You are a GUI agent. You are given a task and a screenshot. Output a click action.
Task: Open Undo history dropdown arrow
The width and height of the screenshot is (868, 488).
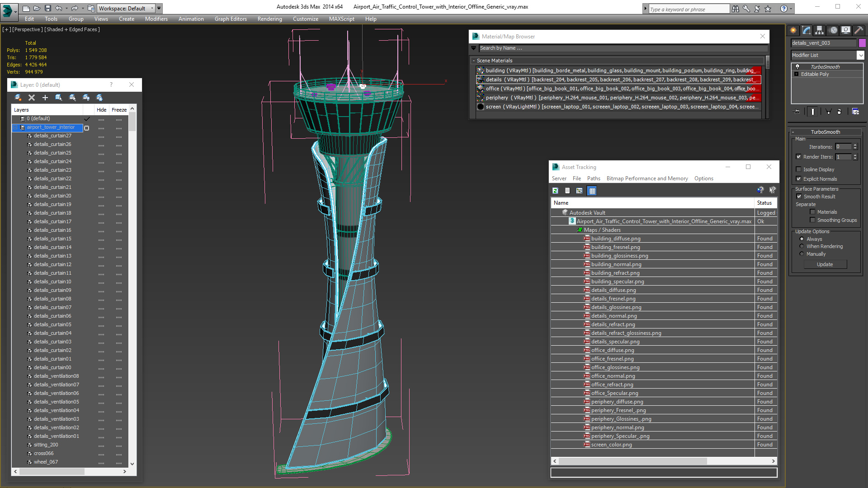coord(66,9)
